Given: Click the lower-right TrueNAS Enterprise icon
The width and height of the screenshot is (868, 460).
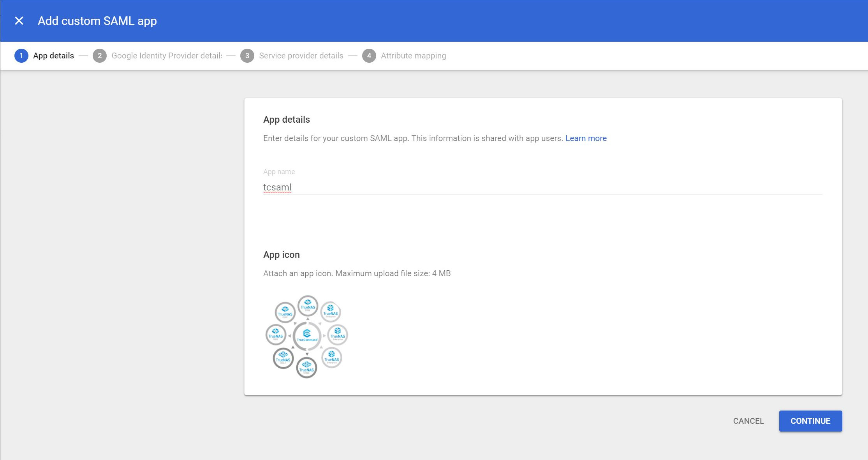Looking at the screenshot, I should (332, 358).
